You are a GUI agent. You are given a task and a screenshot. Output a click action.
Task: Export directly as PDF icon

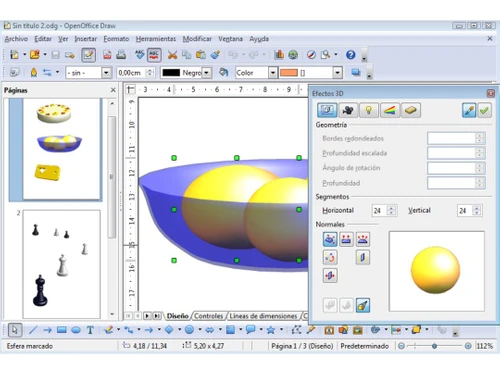click(x=107, y=55)
